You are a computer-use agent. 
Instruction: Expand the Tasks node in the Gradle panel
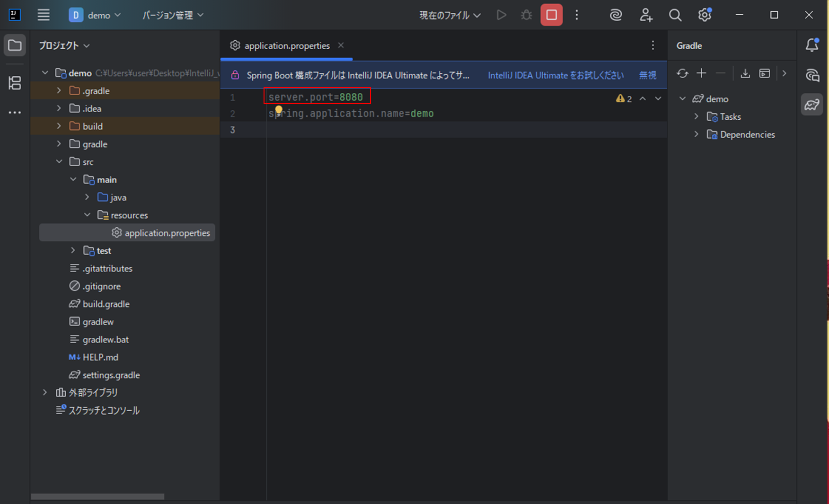(x=696, y=116)
